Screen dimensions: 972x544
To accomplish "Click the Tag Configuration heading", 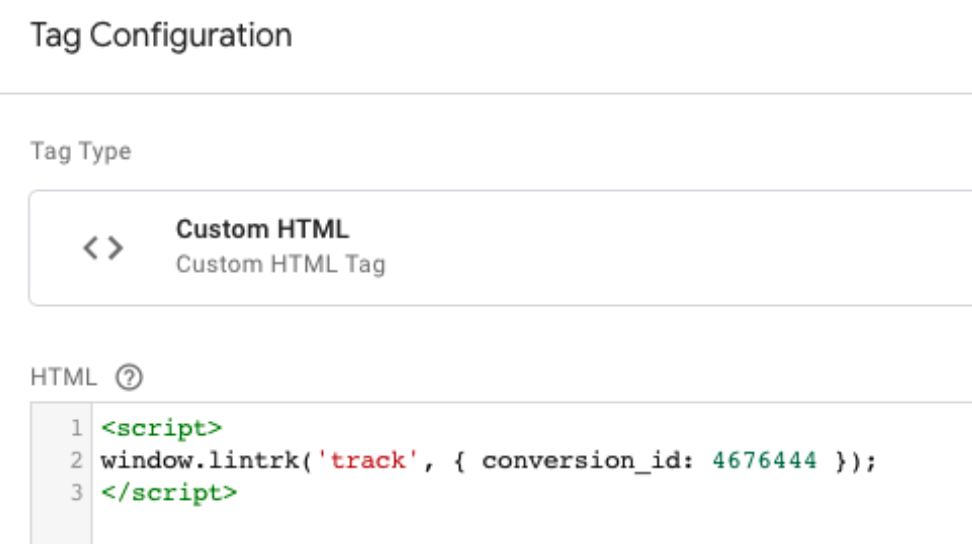I will click(x=161, y=35).
